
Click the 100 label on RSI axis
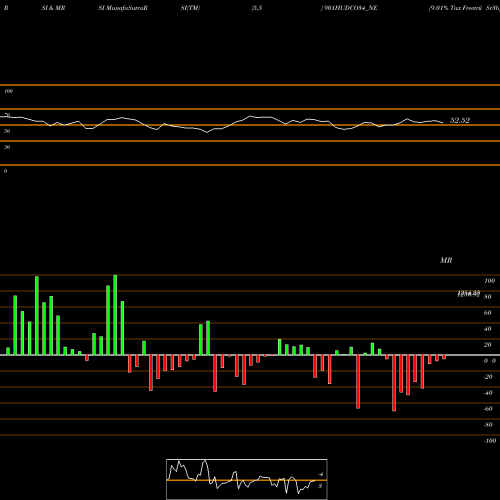coord(8,91)
